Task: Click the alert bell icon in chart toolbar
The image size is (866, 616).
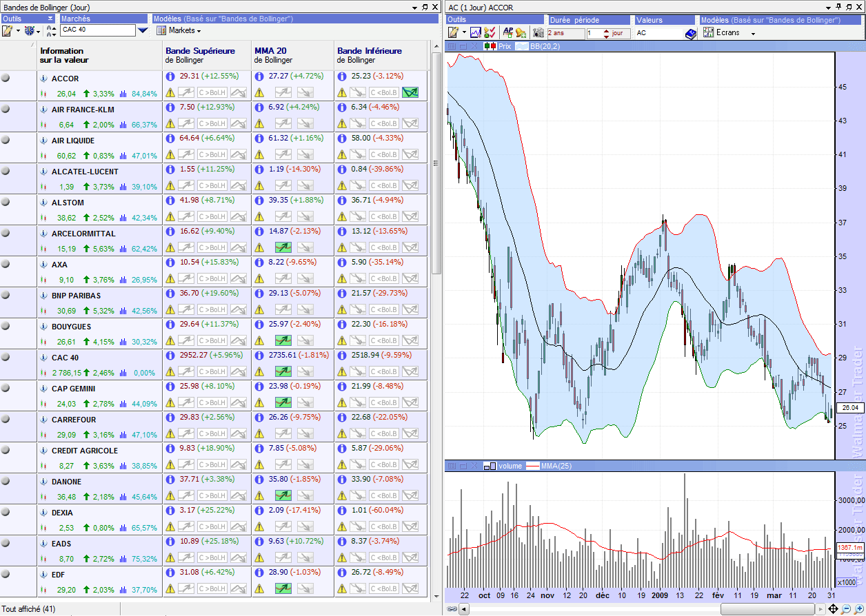Action: [521, 32]
